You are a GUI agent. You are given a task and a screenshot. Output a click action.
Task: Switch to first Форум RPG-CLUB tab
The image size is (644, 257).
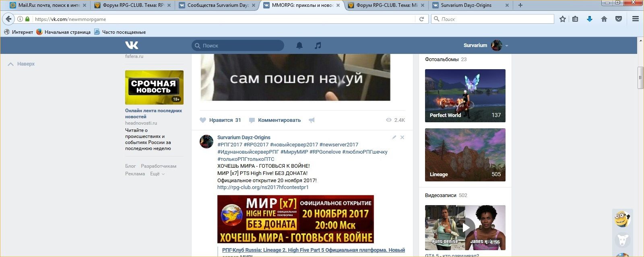[132, 5]
